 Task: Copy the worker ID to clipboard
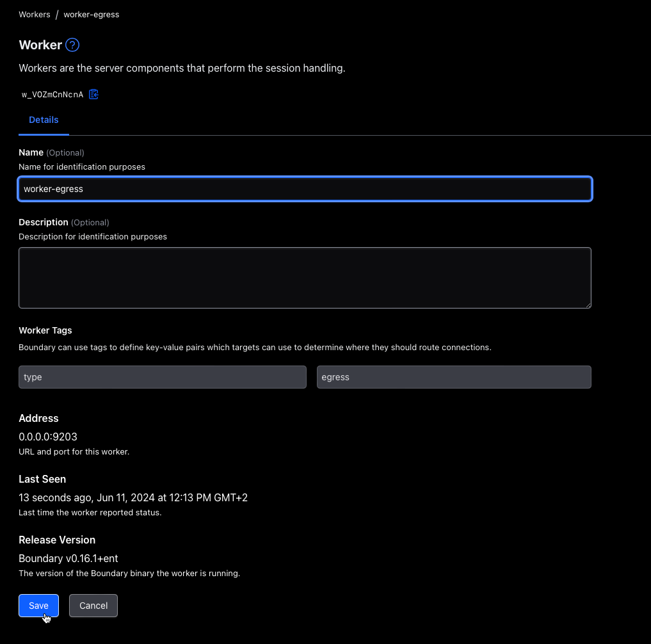coord(93,95)
